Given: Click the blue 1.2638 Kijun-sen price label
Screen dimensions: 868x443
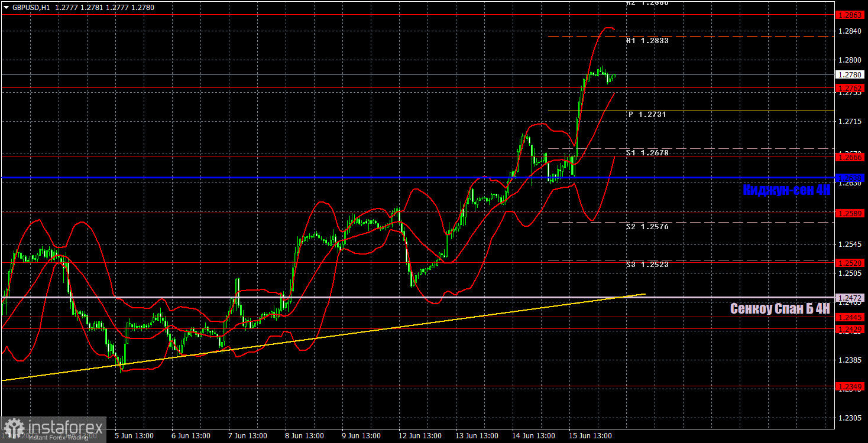Looking at the screenshot, I should [x=850, y=178].
